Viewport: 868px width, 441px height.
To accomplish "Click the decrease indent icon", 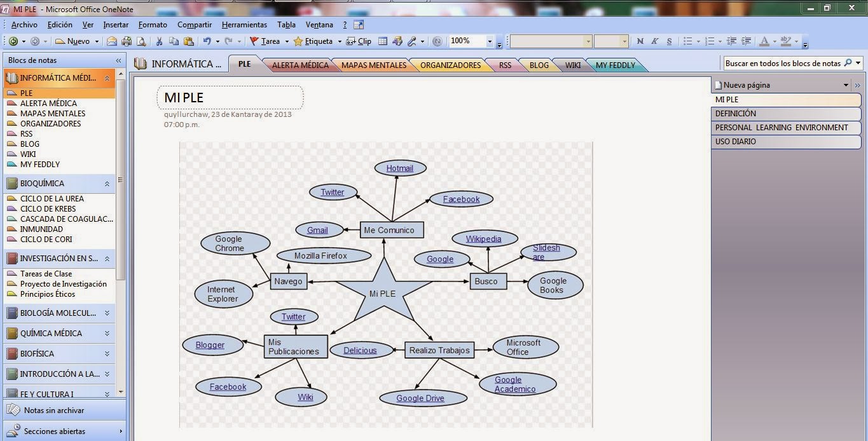I will (x=731, y=41).
